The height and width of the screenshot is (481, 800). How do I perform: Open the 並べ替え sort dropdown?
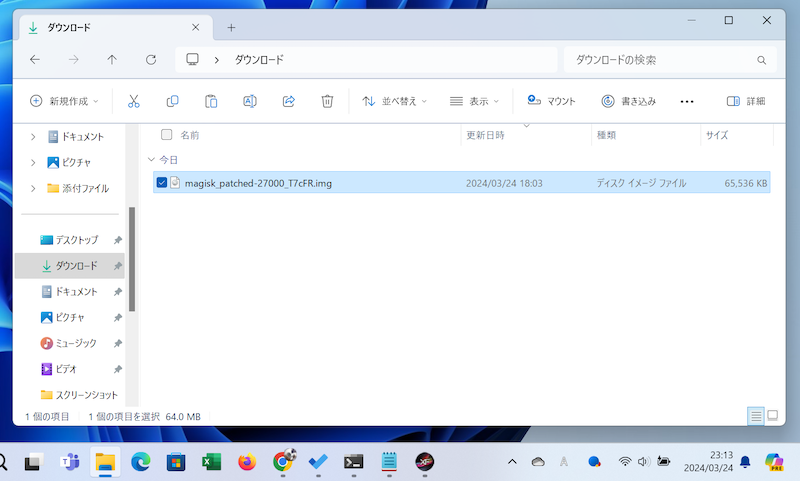point(394,101)
